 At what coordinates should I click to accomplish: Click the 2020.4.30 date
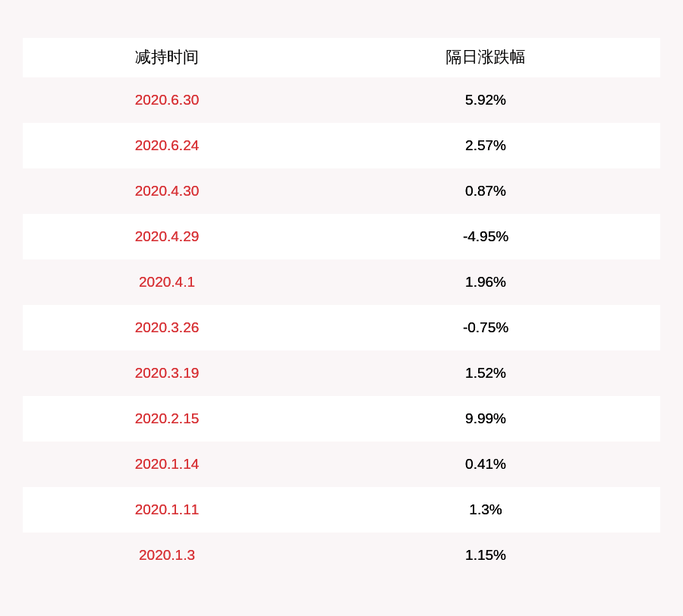click(x=167, y=191)
